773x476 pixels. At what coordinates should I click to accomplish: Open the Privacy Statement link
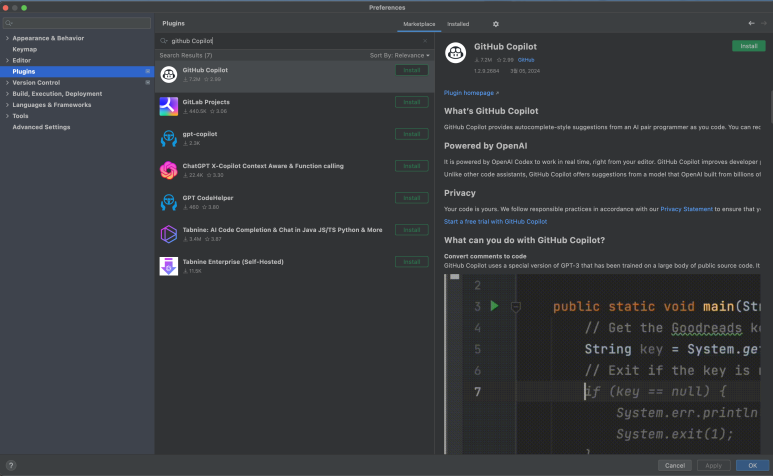pos(686,209)
